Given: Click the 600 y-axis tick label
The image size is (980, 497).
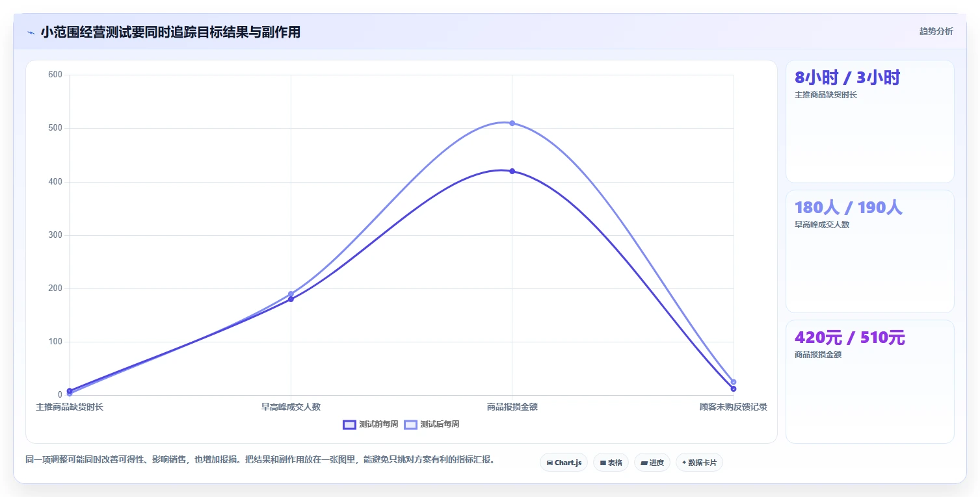Looking at the screenshot, I should (55, 75).
